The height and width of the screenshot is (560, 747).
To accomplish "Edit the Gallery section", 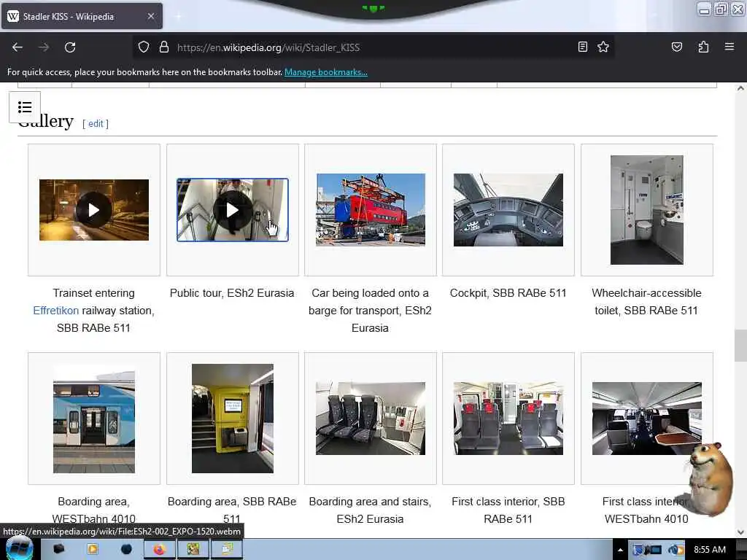I will tap(96, 124).
